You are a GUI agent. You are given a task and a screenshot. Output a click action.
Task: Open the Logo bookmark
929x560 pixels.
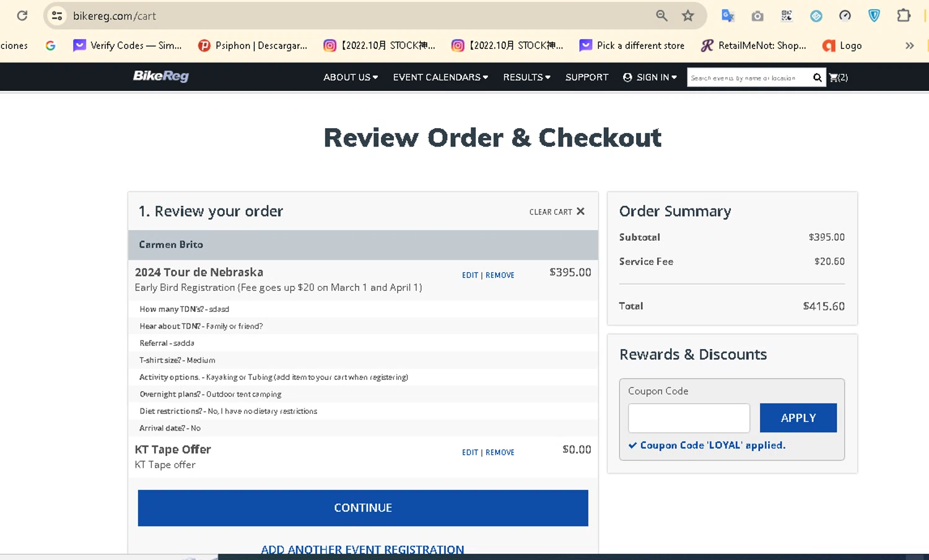pyautogui.click(x=842, y=45)
